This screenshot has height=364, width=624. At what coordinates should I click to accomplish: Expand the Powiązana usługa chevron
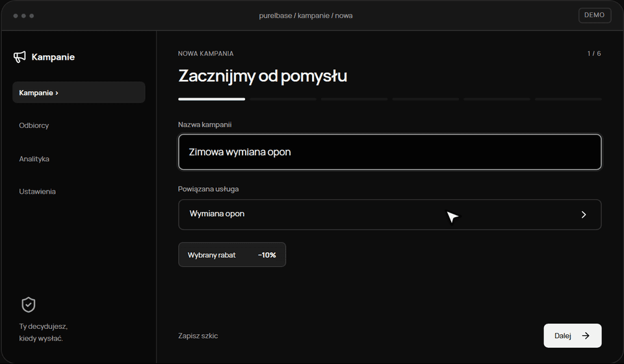click(x=584, y=214)
